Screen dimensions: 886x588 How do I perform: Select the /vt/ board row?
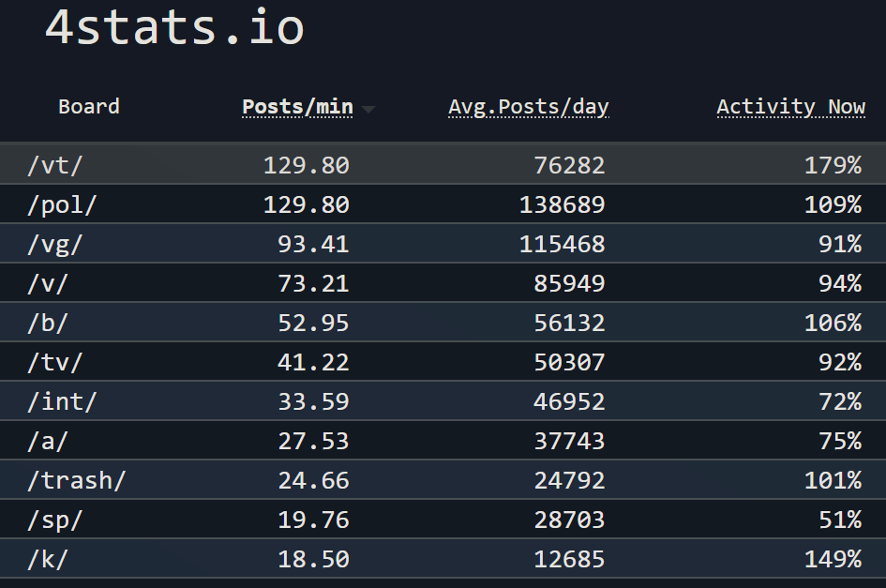point(443,164)
